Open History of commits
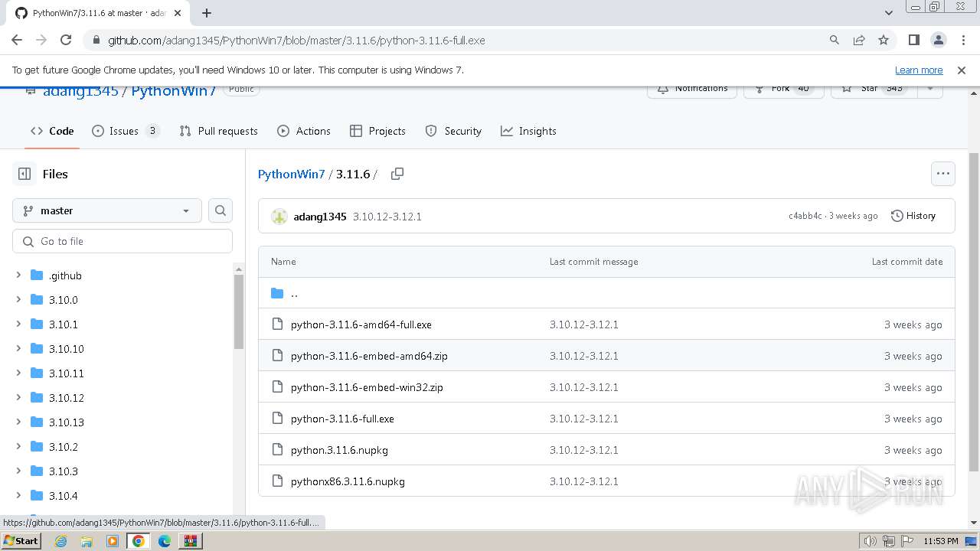The height and width of the screenshot is (551, 980). (913, 216)
